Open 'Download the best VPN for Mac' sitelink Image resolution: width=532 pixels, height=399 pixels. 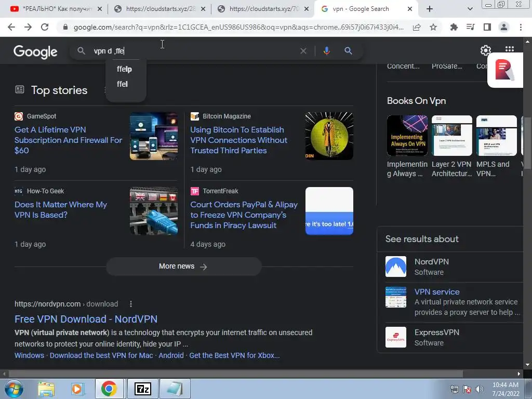(101, 355)
